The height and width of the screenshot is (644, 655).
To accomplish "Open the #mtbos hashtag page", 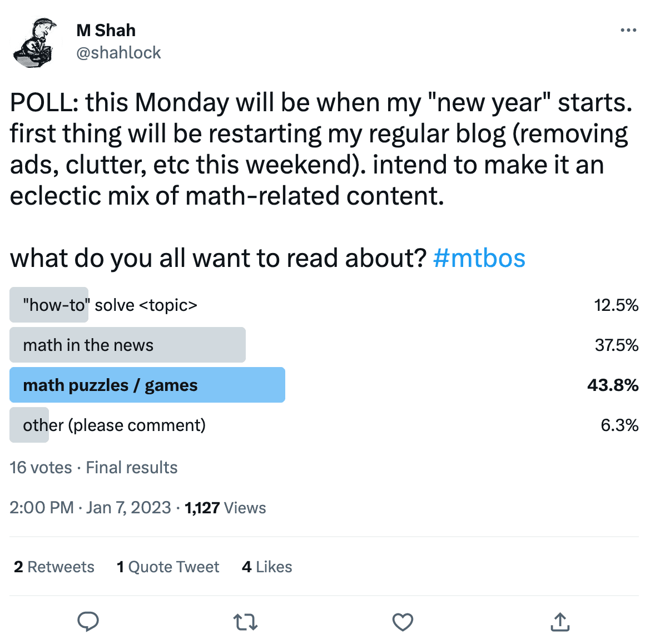I will (x=479, y=257).
